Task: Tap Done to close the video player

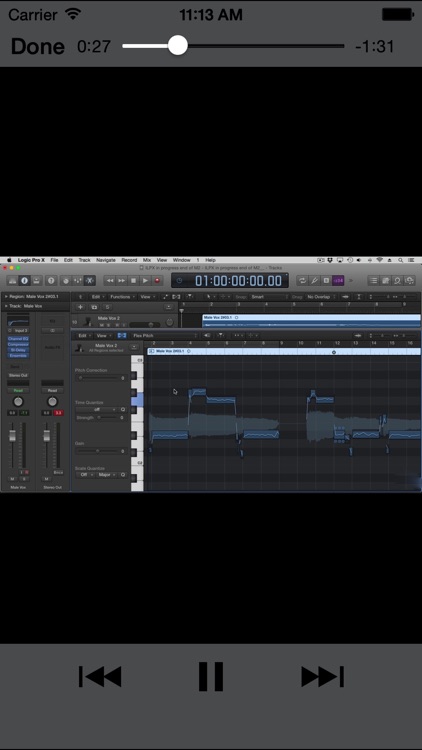Action: click(37, 46)
